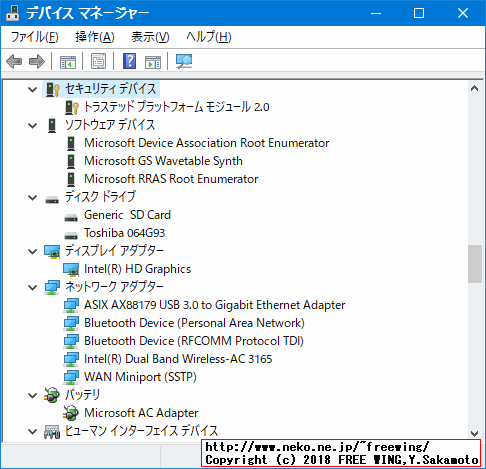Click the Device Manager title bar icon
Viewport: 486px width, 469px height.
click(x=13, y=13)
